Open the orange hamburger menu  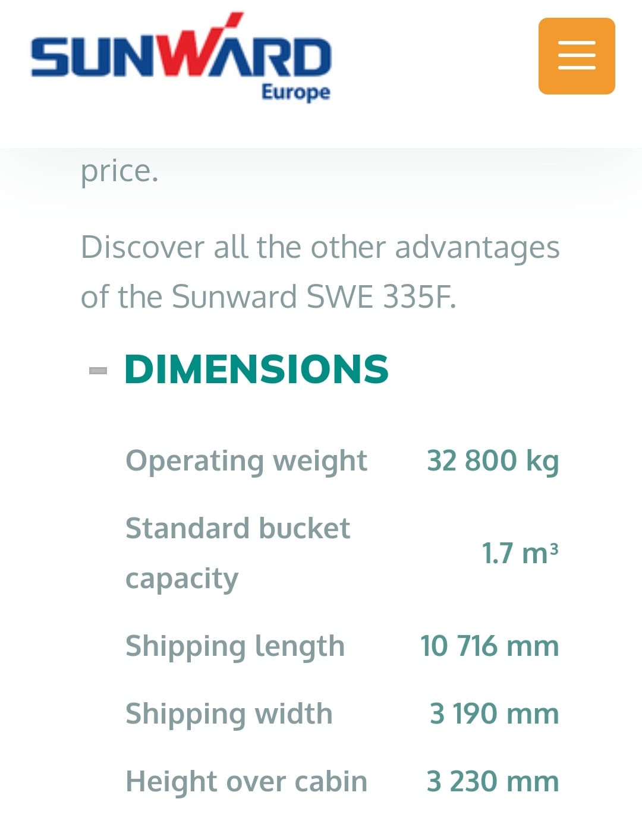[576, 56]
